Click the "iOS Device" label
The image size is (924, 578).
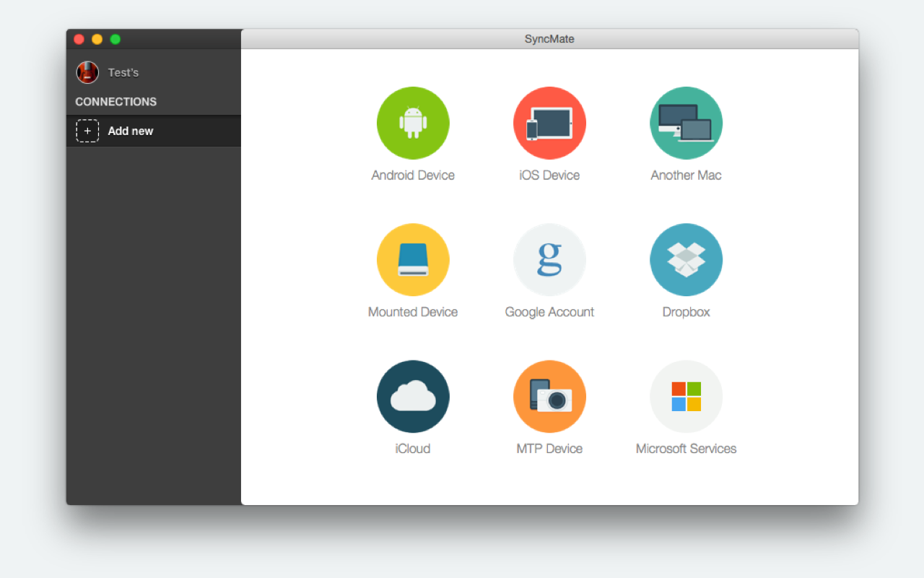pos(549,176)
